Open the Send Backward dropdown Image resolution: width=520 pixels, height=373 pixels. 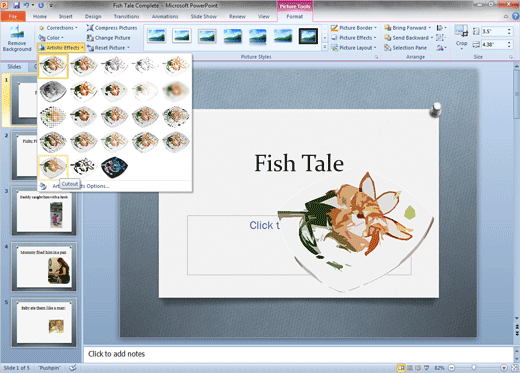tap(409, 38)
